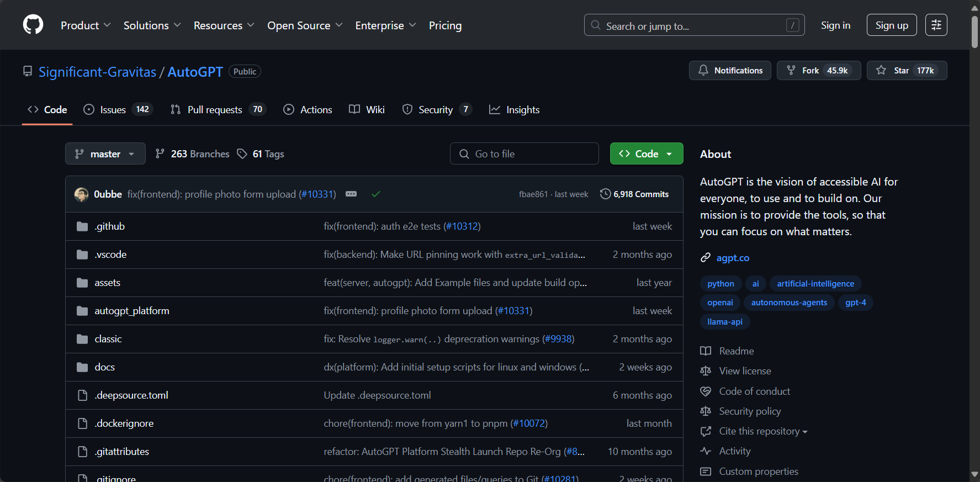Open the Wiki tab
Screen dimensions: 980x482
pos(367,109)
